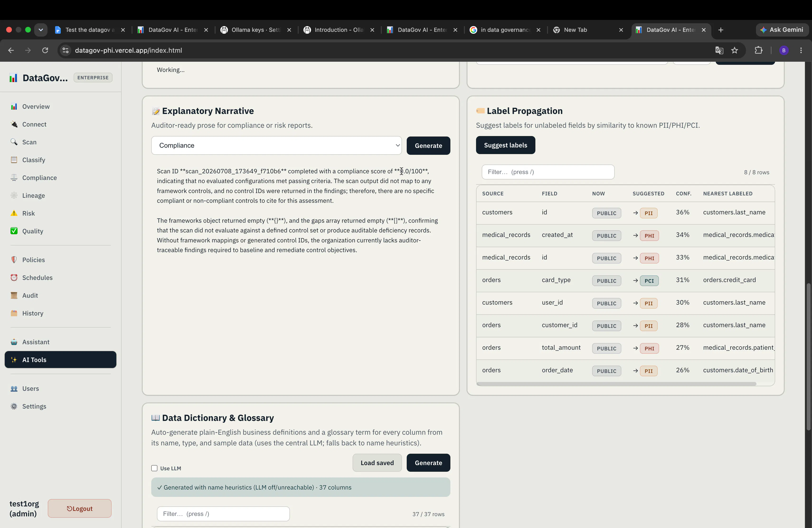This screenshot has width=812, height=528.
Task: Open a new tab with plus
Action: (721, 30)
